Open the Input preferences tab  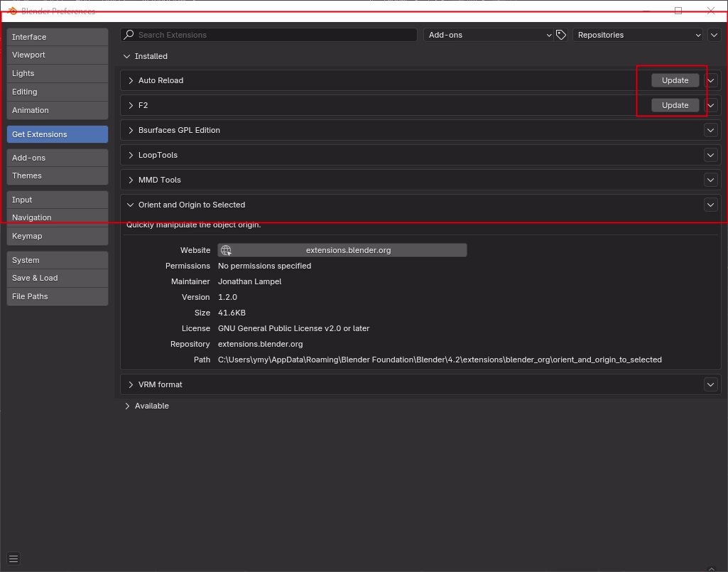(58, 200)
